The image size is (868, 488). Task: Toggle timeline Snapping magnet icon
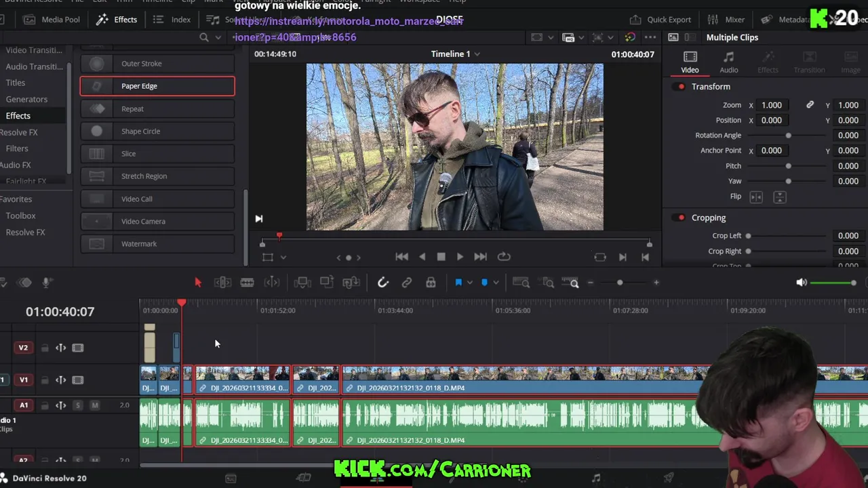383,283
